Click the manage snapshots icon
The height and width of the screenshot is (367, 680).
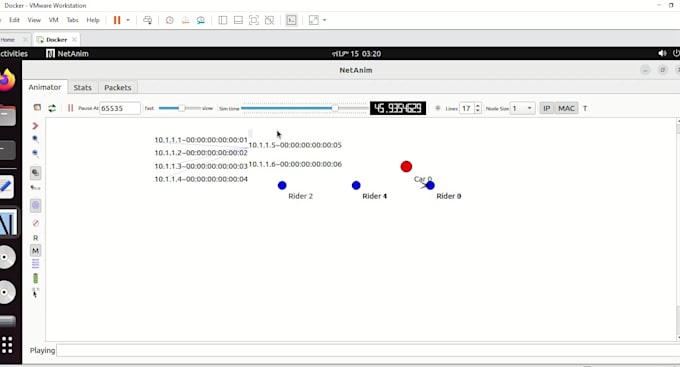(201, 20)
